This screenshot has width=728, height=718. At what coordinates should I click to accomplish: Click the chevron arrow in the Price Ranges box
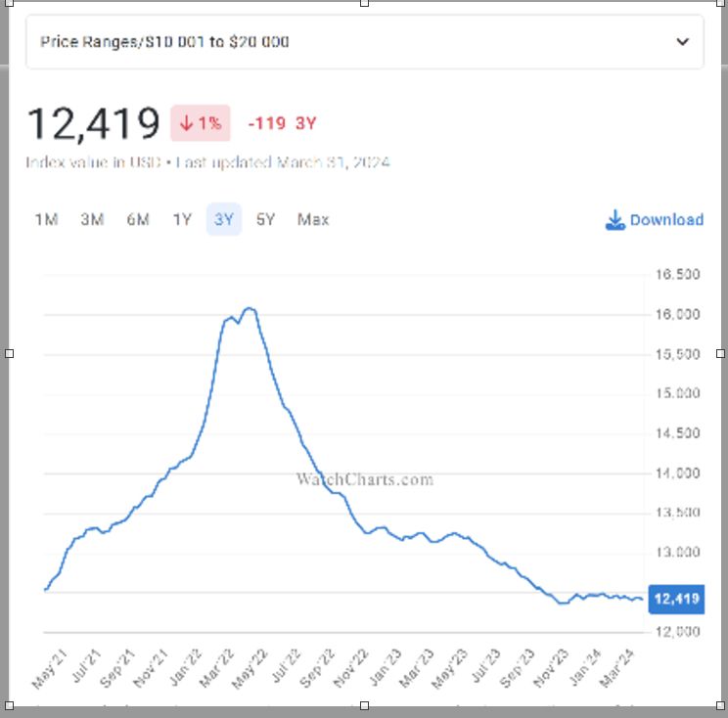pyautogui.click(x=683, y=42)
